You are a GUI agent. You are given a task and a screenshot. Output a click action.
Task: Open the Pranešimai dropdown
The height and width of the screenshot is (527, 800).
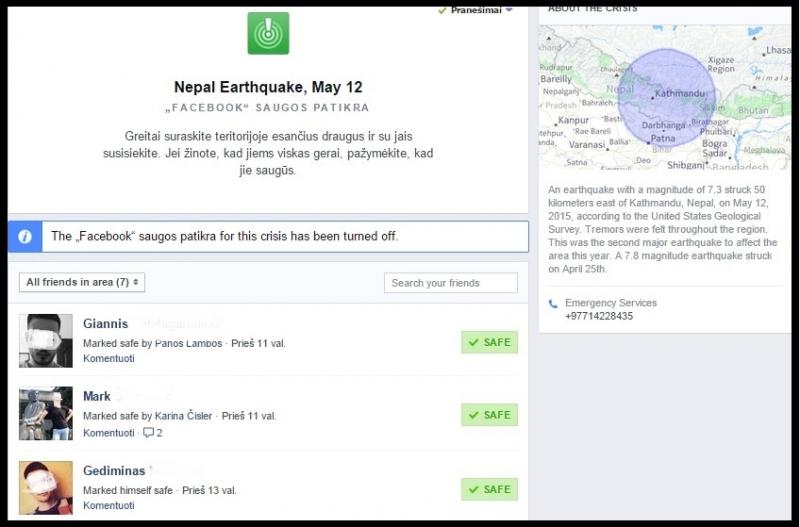point(476,10)
